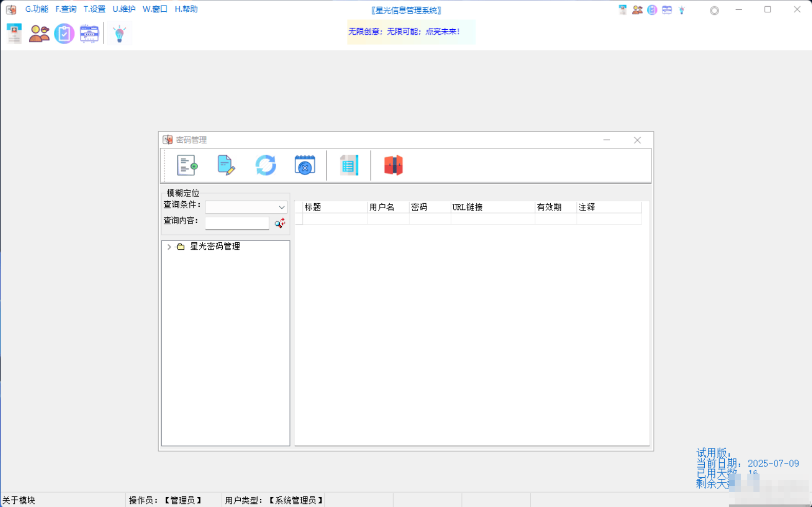Image resolution: width=812 pixels, height=507 pixels.
Task: Click the ID card icon in main toolbar
Action: [14, 34]
